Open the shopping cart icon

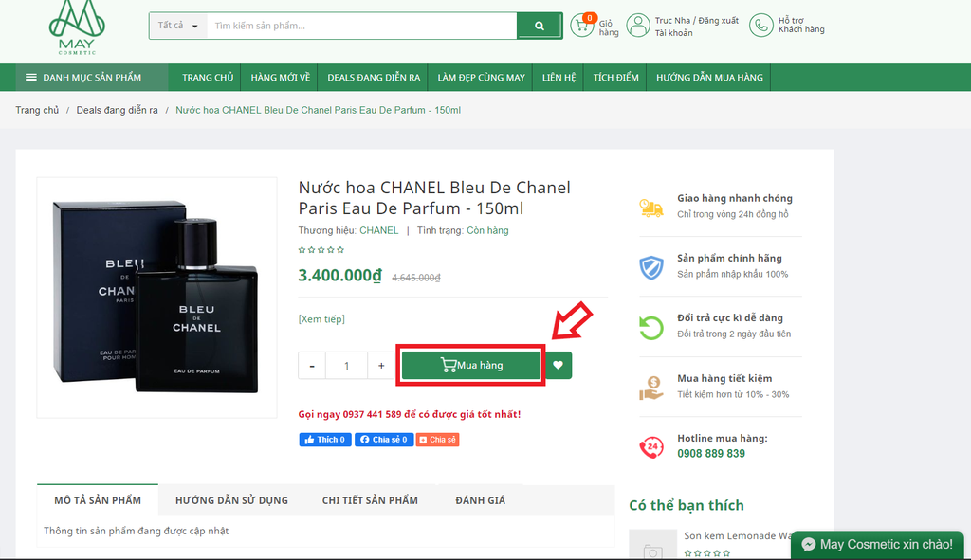[582, 26]
